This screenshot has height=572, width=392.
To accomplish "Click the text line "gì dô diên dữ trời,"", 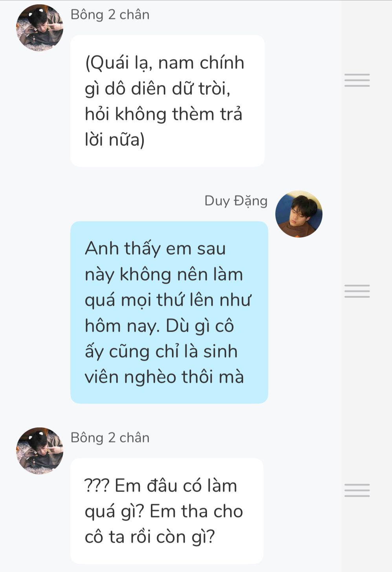I will coord(158,89).
